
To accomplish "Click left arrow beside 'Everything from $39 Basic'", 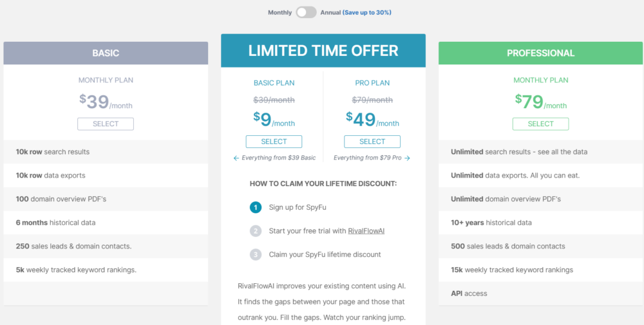I will pos(236,158).
